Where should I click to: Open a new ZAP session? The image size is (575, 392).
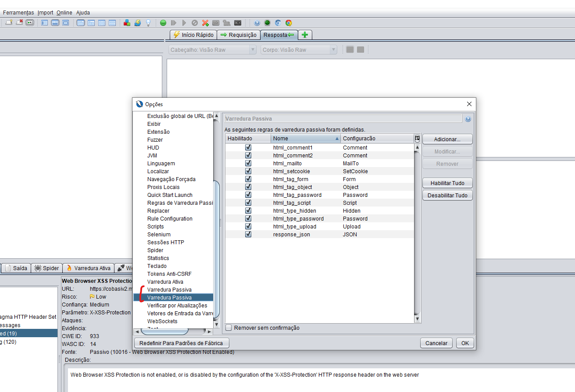click(10, 23)
